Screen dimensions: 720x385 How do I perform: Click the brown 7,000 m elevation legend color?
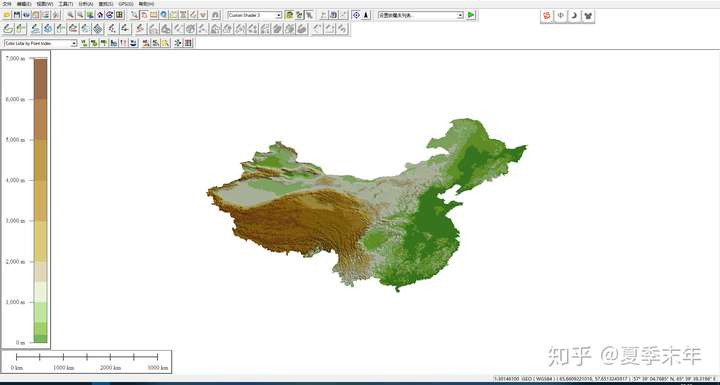(40, 79)
